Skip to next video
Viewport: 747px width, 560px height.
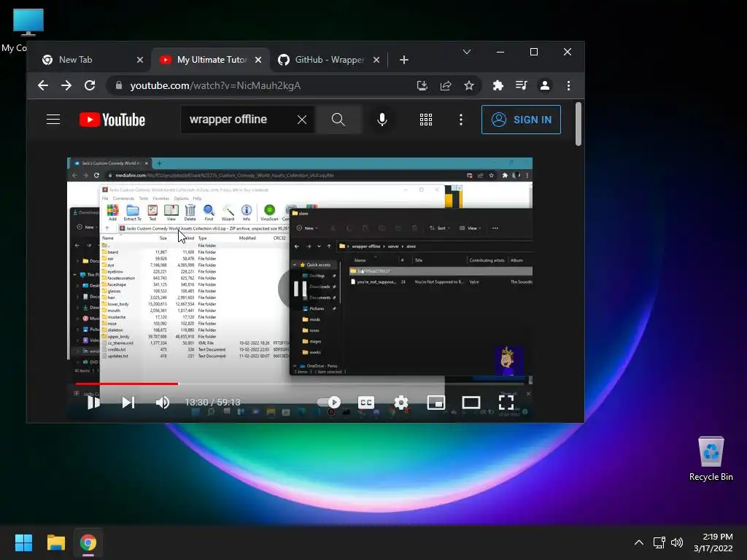click(128, 402)
